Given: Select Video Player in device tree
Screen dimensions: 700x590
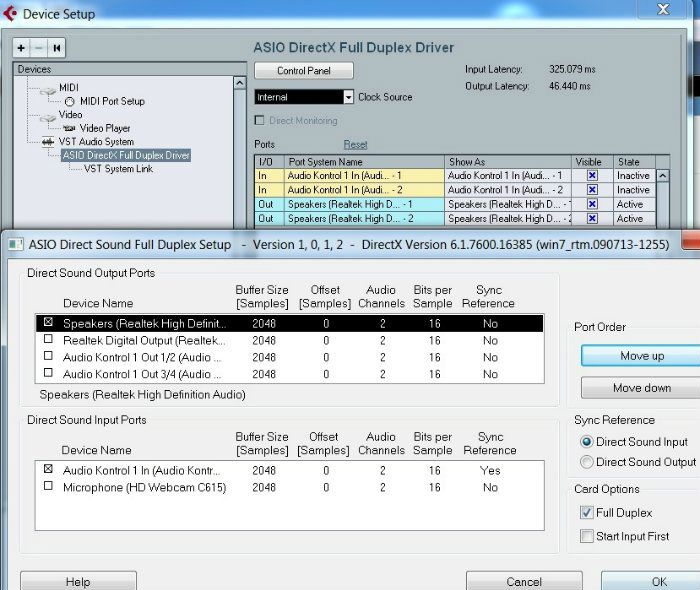Looking at the screenshot, I should [x=105, y=129].
